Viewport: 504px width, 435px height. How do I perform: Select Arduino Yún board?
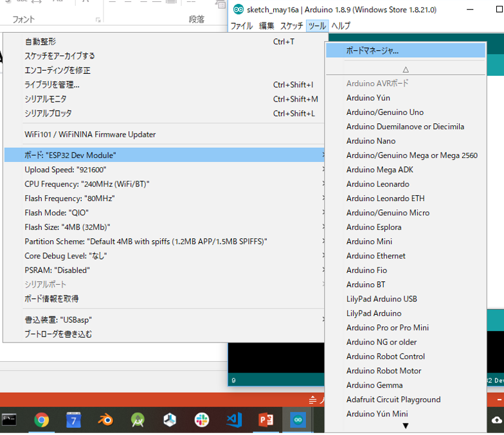[406, 98]
